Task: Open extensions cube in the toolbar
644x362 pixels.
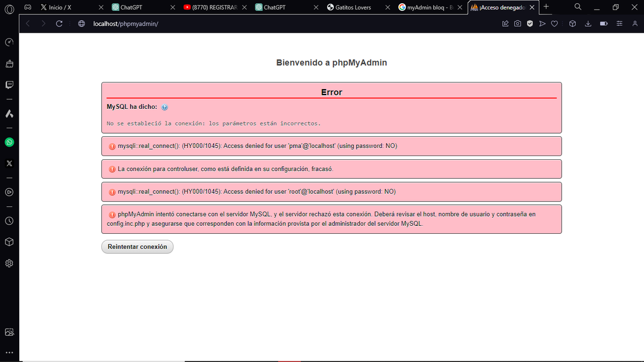Action: 573,24
